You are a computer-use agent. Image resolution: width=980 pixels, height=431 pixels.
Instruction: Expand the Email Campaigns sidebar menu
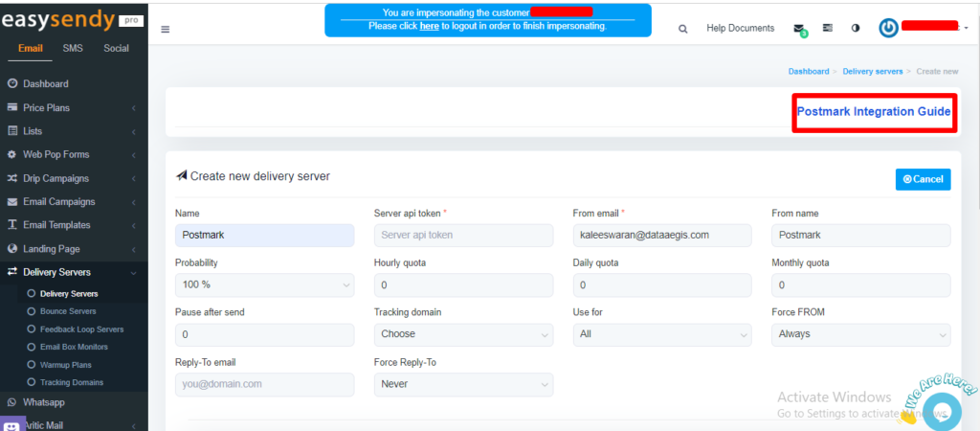point(58,202)
